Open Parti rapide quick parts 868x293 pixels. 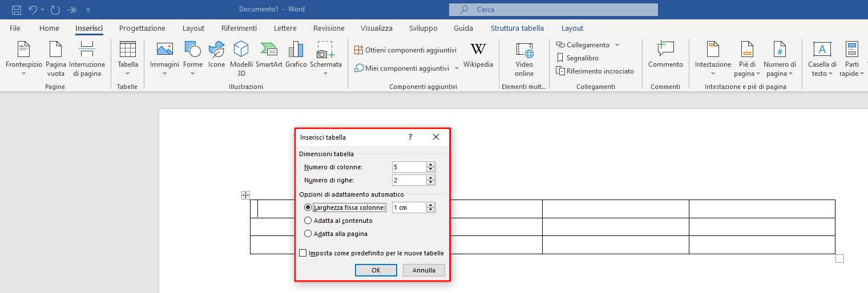pos(852,59)
